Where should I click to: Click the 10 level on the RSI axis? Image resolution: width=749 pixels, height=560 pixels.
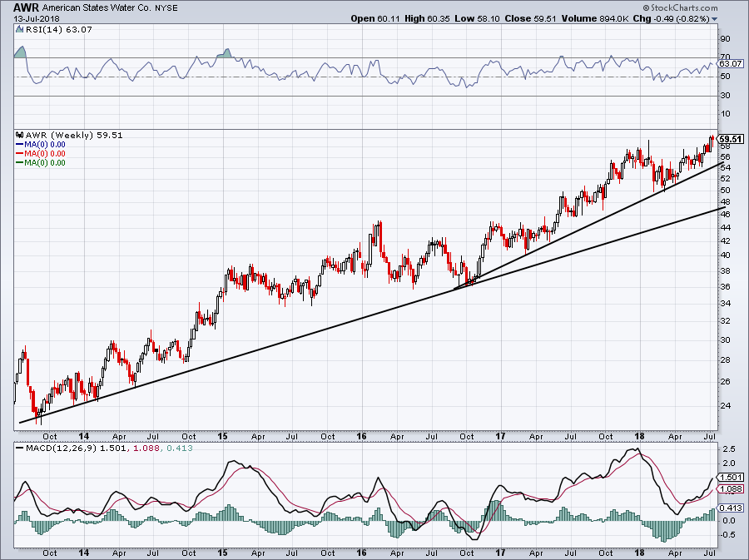(725, 114)
